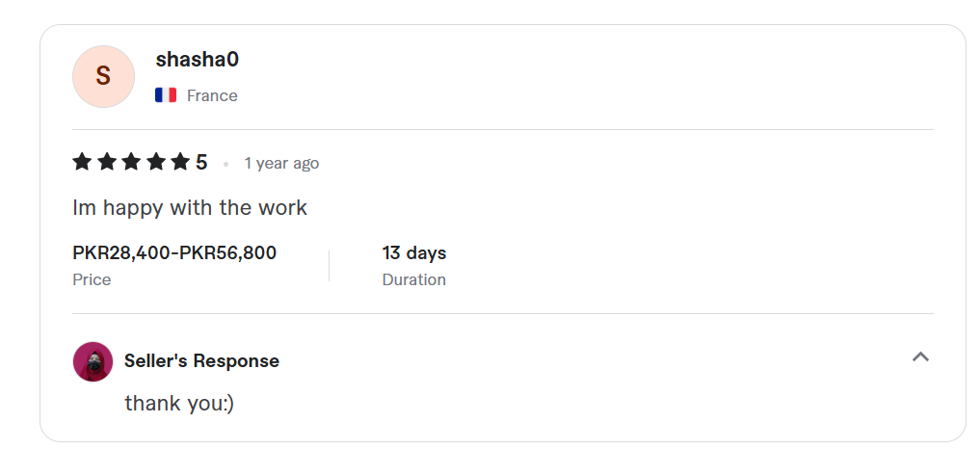Viewport: 980px width, 449px height.
Task: Open the seller's profile picture thumbnail
Action: [x=93, y=361]
